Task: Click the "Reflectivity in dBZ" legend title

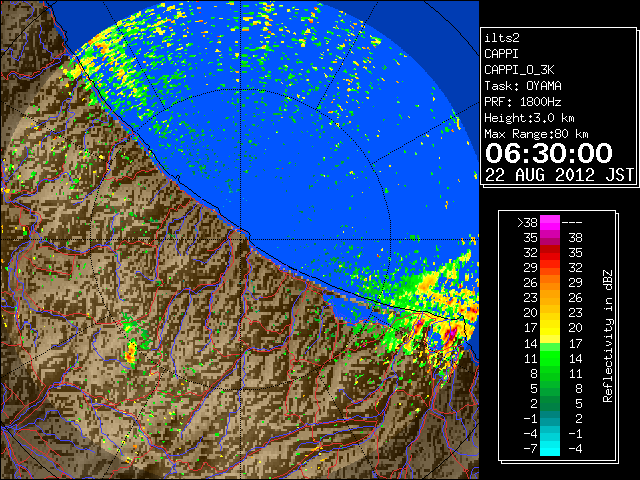Action: 608,336
